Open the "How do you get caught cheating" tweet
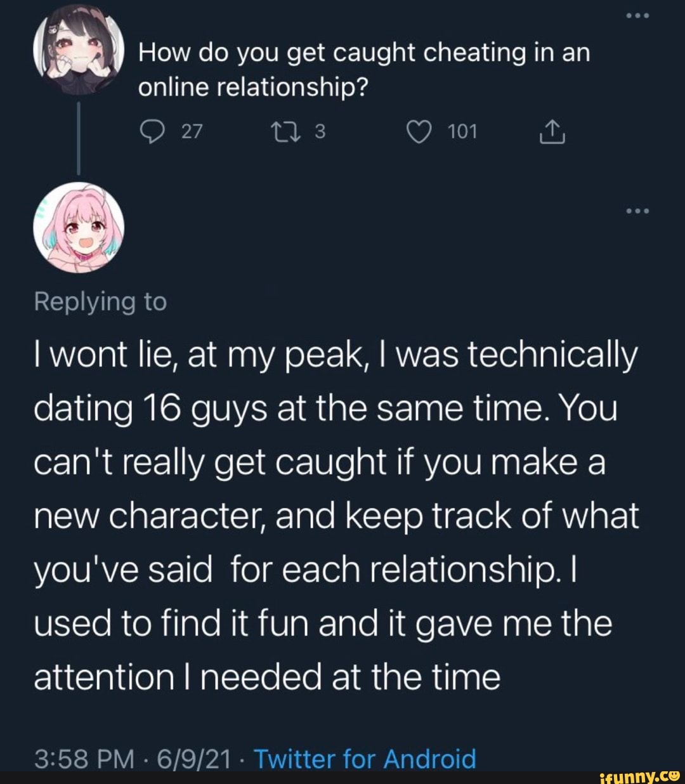Image resolution: width=685 pixels, height=784 pixels. pos(364,70)
